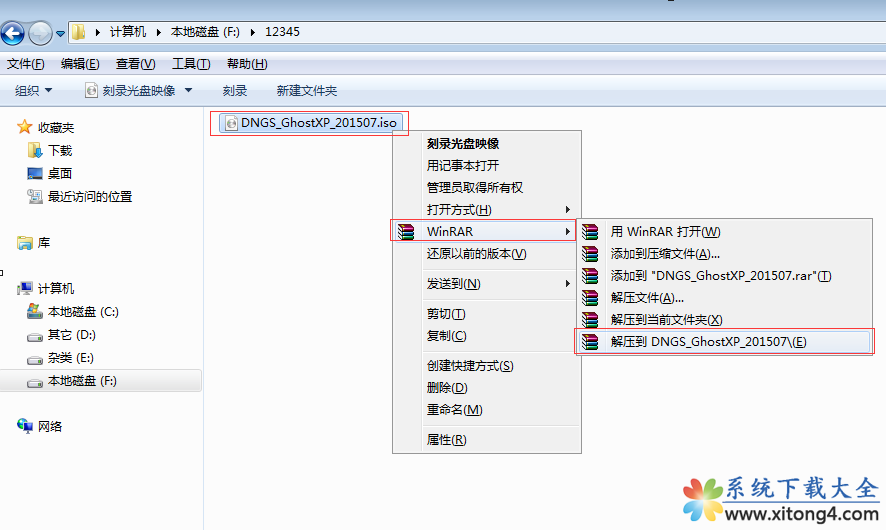The height and width of the screenshot is (530, 886).
Task: Select the DNGS_GhostXP_201507.iso file
Action: point(311,123)
